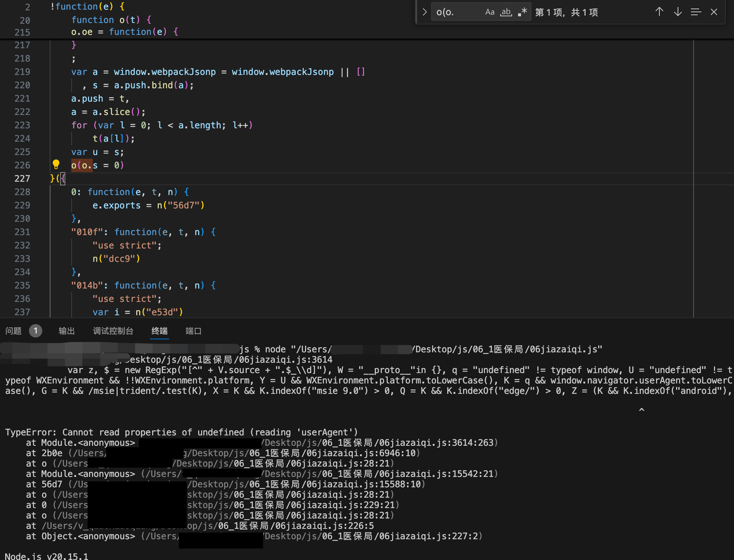Image resolution: width=734 pixels, height=560 pixels.
Task: Click the lightbulb quick-fix icon
Action: [56, 164]
